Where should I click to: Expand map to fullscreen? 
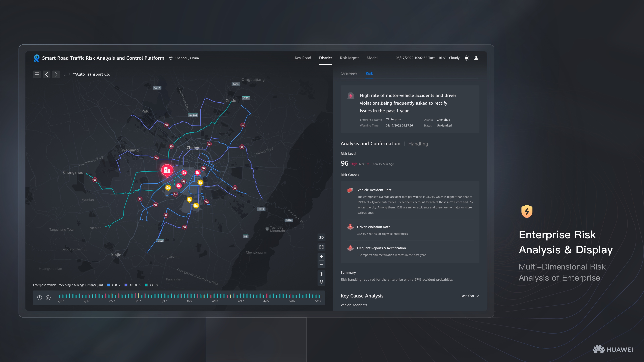(321, 247)
